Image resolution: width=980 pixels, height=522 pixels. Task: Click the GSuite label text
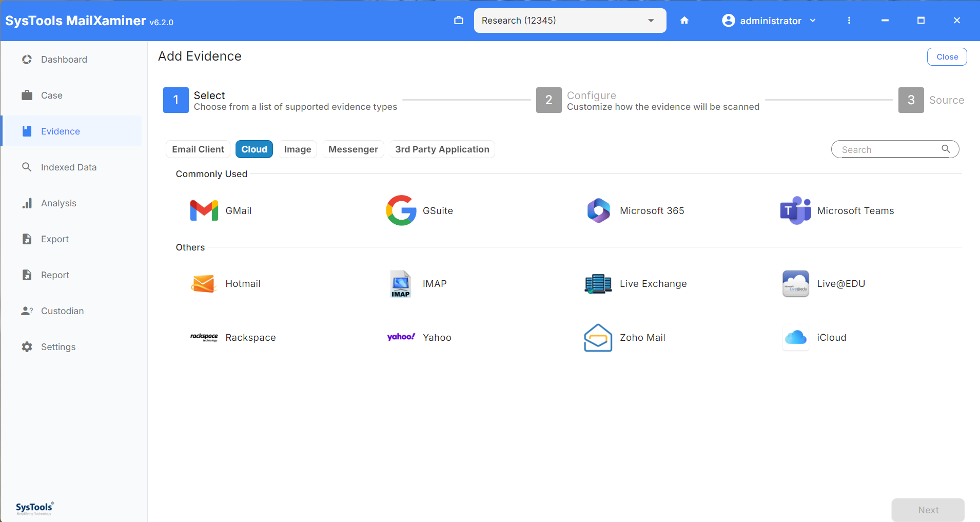pos(438,211)
